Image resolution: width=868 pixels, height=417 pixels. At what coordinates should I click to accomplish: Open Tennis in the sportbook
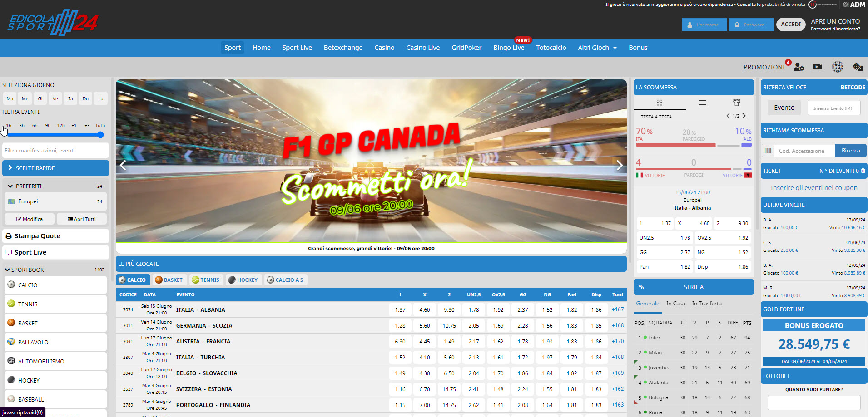[55, 304]
